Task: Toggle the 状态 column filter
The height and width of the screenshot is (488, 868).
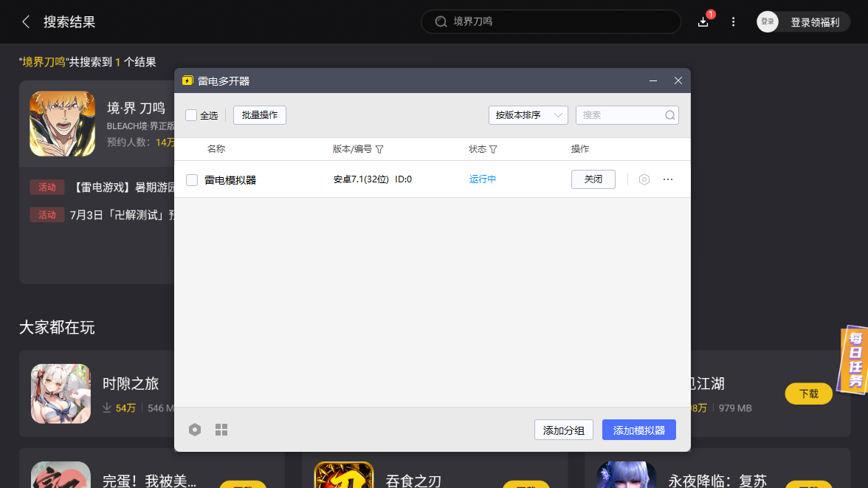Action: [x=493, y=148]
